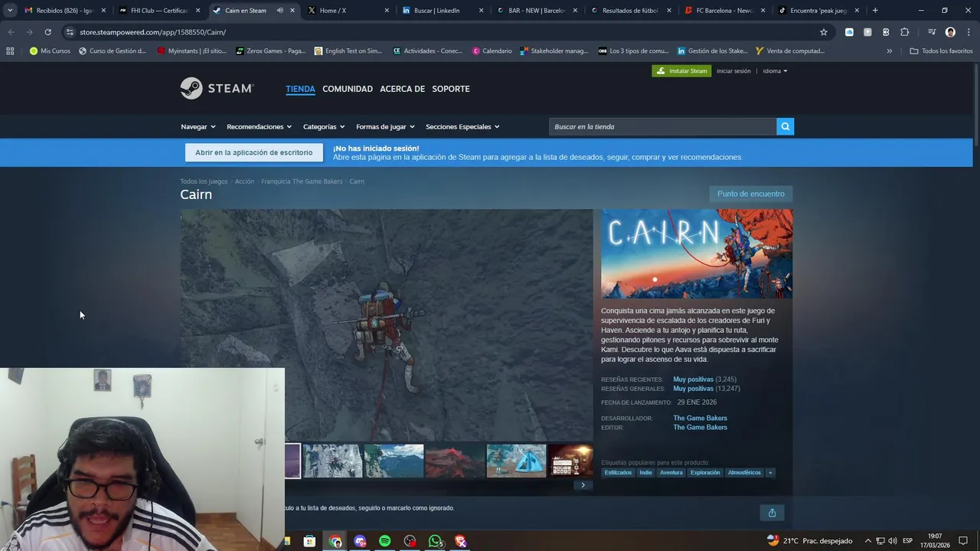The height and width of the screenshot is (551, 980).
Task: Mute the Cairn en Steam tab audio
Action: pyautogui.click(x=279, y=11)
